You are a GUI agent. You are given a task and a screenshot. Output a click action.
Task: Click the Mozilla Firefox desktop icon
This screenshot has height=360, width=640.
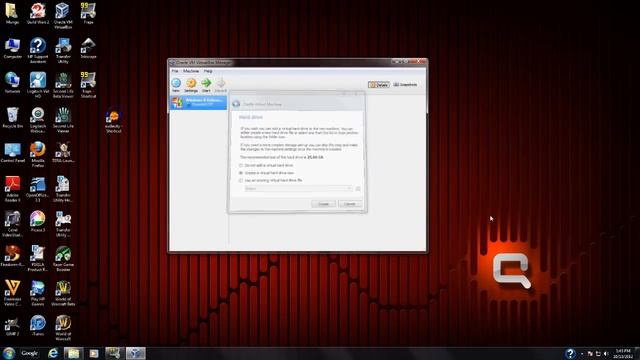click(38, 154)
